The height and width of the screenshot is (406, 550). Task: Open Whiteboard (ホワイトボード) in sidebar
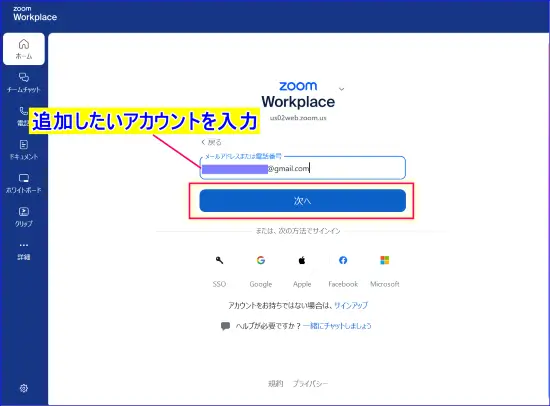click(x=24, y=183)
